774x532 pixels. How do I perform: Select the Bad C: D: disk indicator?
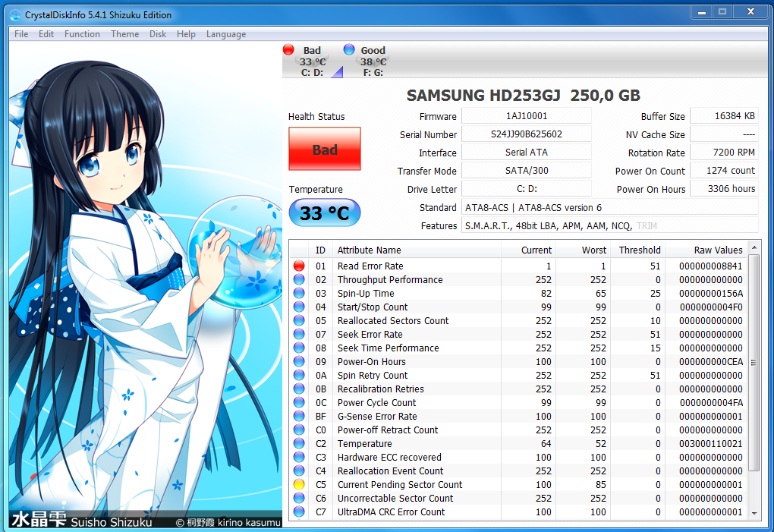(312, 61)
